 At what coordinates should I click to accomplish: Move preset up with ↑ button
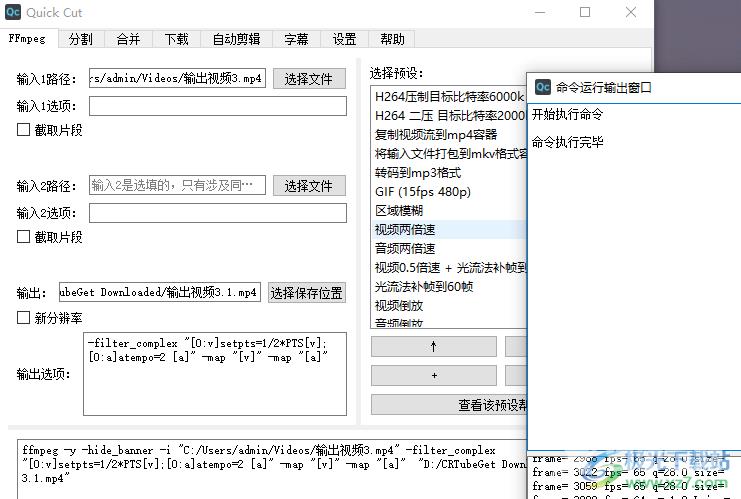tap(434, 346)
